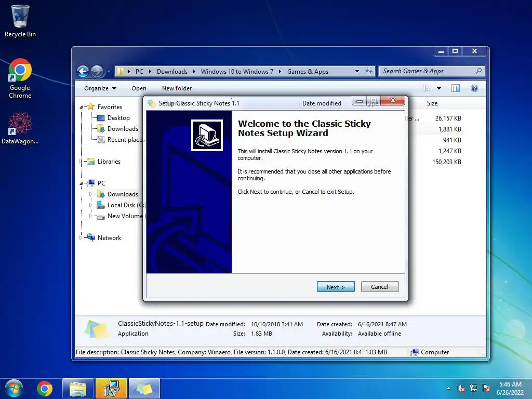This screenshot has height=399, width=532.
Task: Select PC in the navigation pane
Action: tap(101, 183)
